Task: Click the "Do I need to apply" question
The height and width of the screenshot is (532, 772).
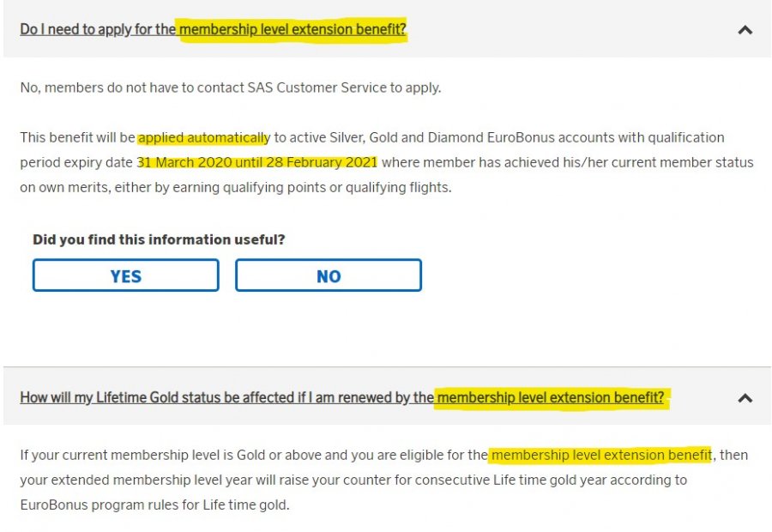Action: coord(98,30)
